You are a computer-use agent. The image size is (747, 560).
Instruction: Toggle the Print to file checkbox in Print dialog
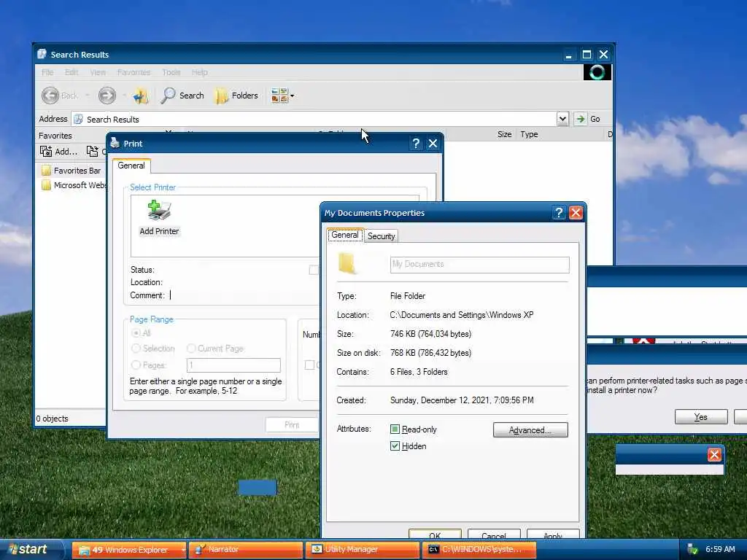314,270
